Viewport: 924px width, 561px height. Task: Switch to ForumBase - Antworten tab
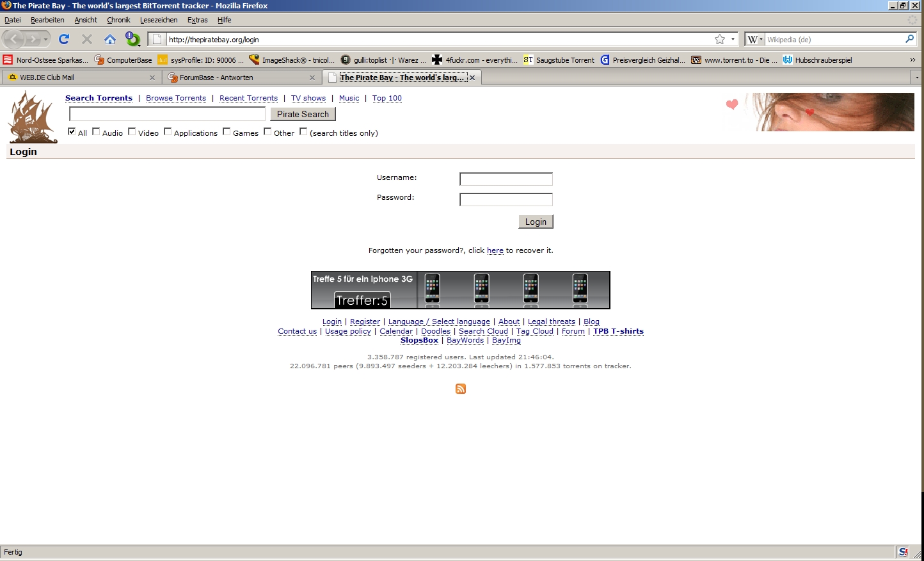click(241, 77)
